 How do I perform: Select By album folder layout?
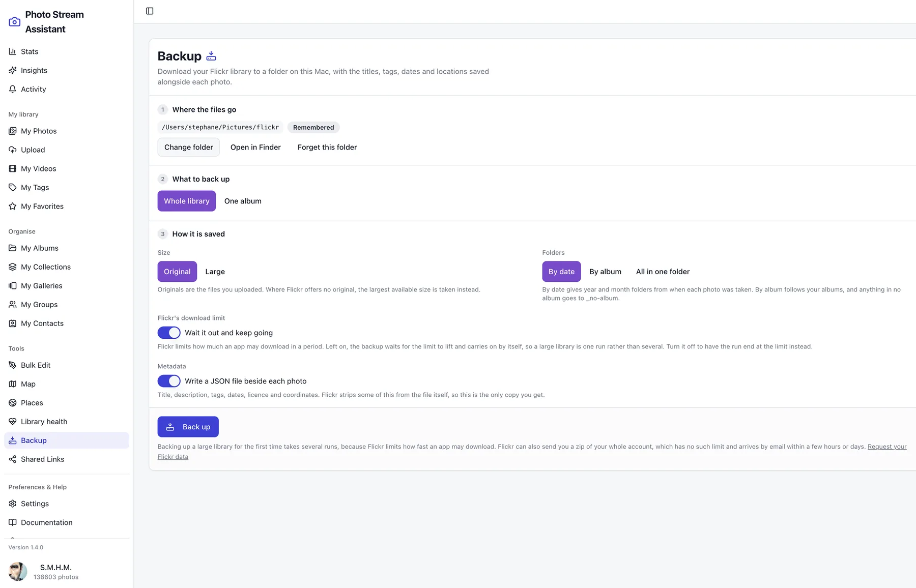click(x=605, y=272)
